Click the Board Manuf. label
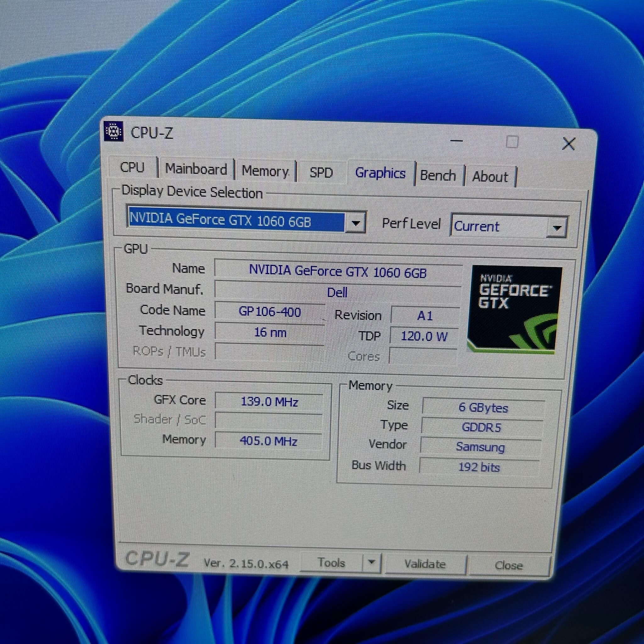The image size is (644, 644). tap(164, 289)
